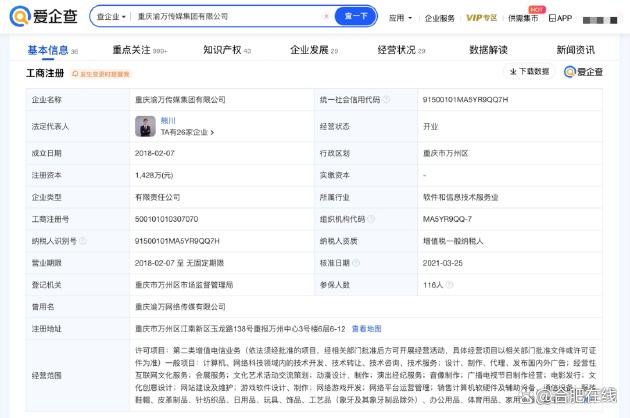Viewport: 630px width, 418px height.
Task: Expand the 应用 dropdown menu
Action: (400, 18)
